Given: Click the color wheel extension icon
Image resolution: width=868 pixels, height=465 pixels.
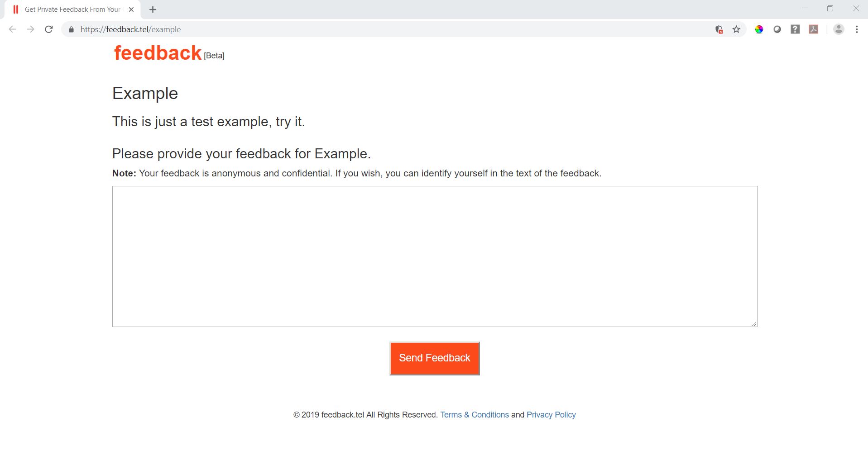Looking at the screenshot, I should coord(759,29).
